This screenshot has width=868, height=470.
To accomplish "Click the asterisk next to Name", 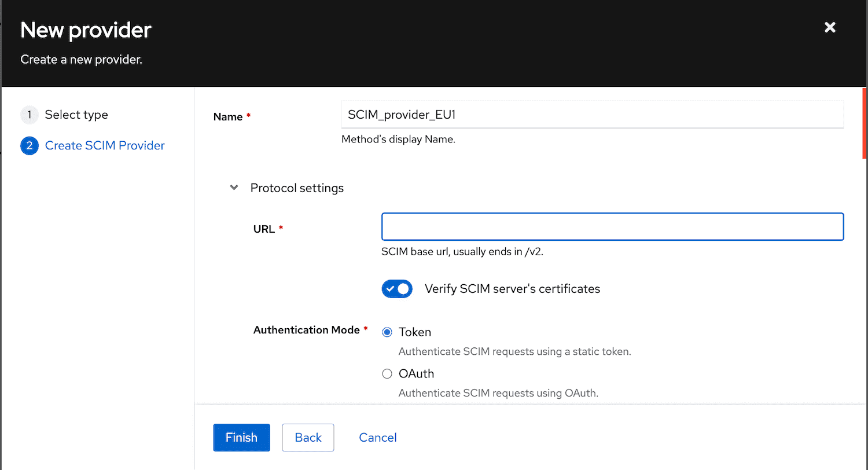I will [249, 113].
